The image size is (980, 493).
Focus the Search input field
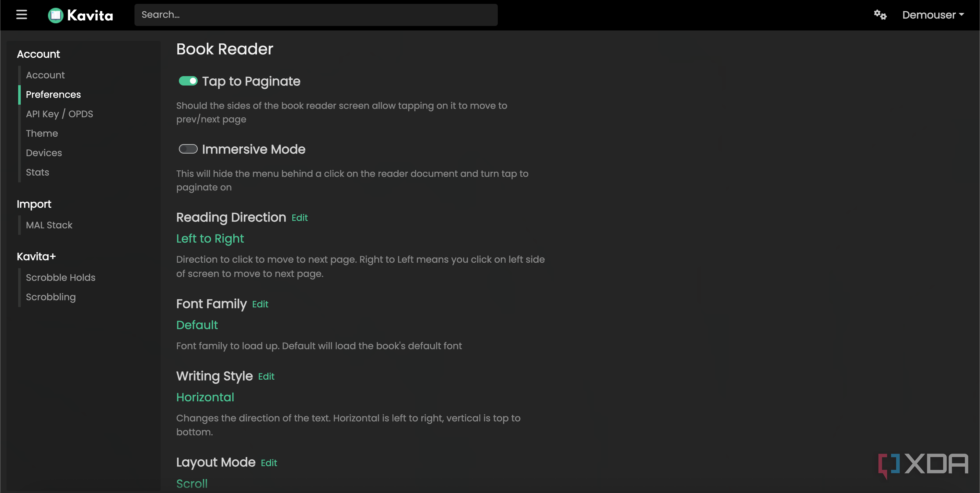coord(316,15)
